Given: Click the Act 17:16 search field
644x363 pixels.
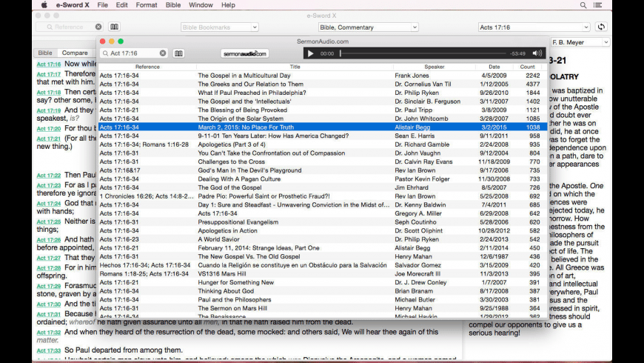Looking at the screenshot, I should [135, 53].
